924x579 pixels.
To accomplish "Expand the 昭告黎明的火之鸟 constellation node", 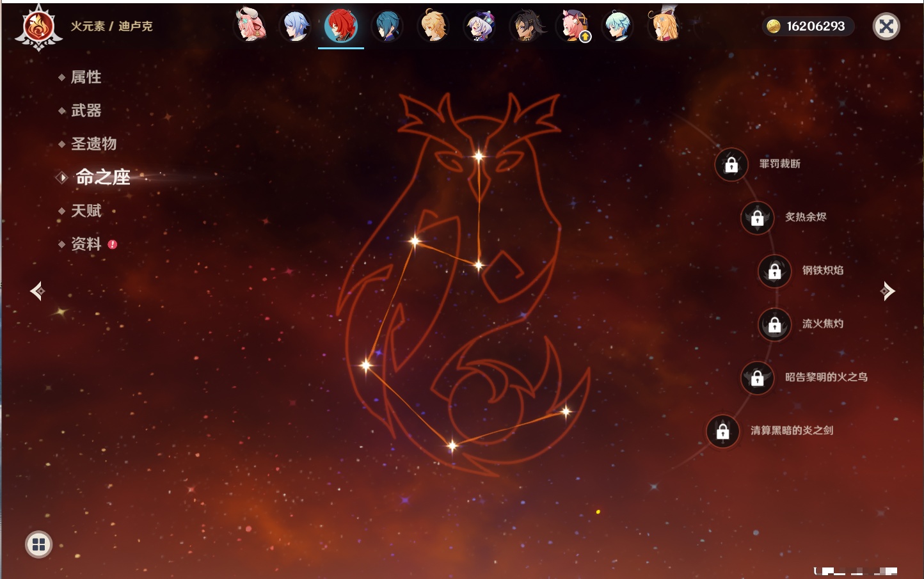I will pos(758,377).
